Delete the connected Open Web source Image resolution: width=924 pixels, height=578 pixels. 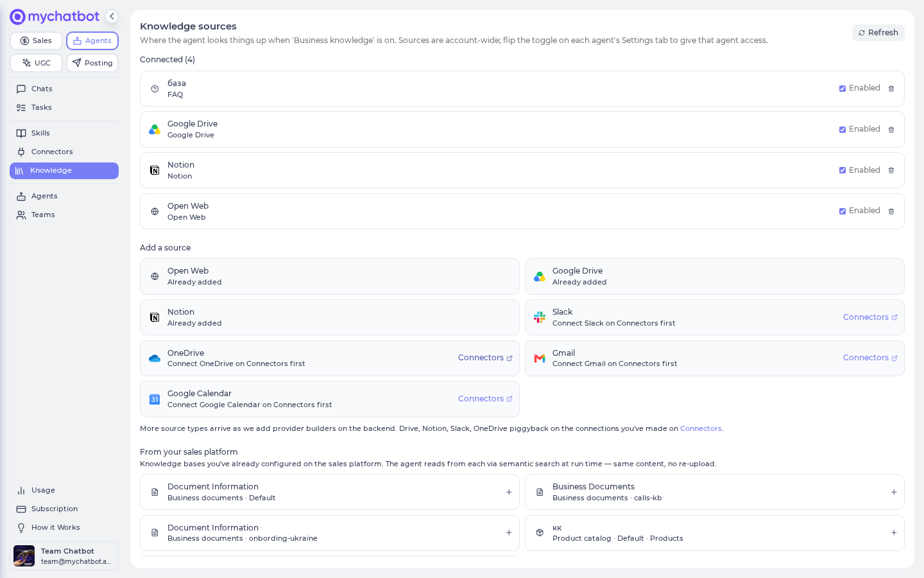coord(891,211)
